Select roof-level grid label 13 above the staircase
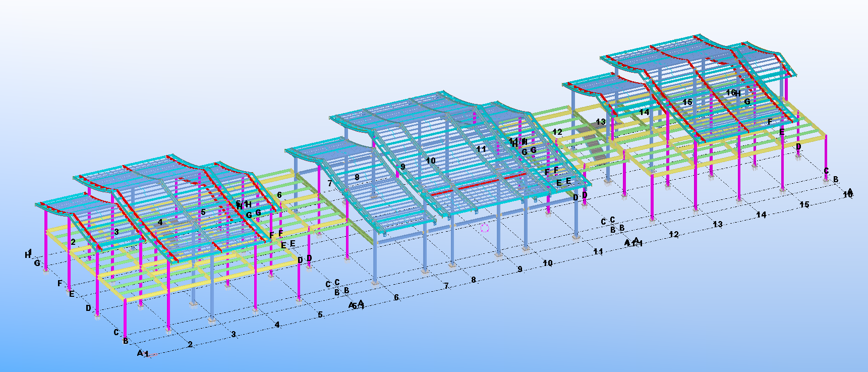This screenshot has width=868, height=372. [600, 122]
